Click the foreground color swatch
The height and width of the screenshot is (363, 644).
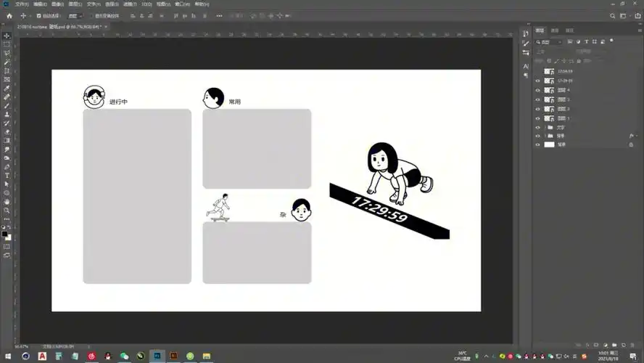coord(5,234)
